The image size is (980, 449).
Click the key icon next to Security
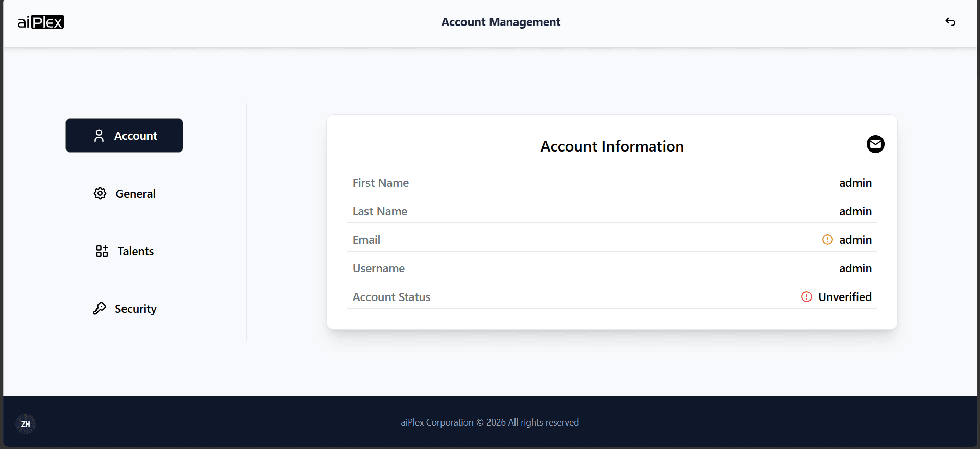100,308
